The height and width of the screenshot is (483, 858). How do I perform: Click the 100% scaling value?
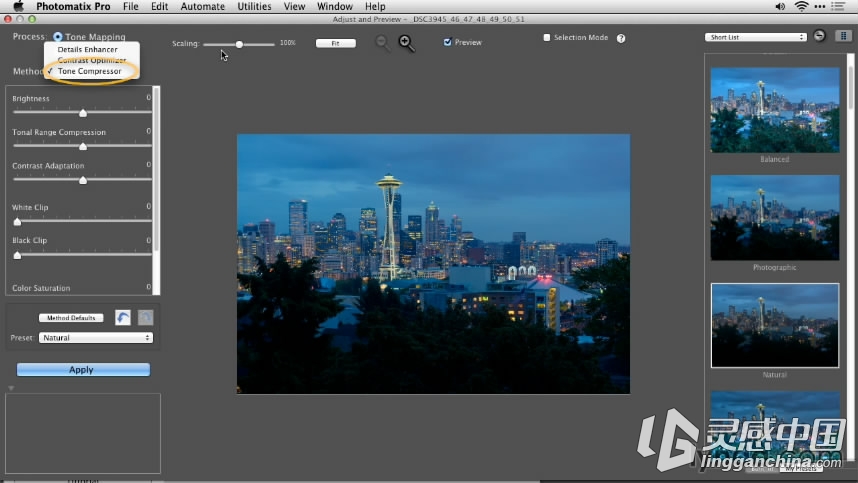288,43
